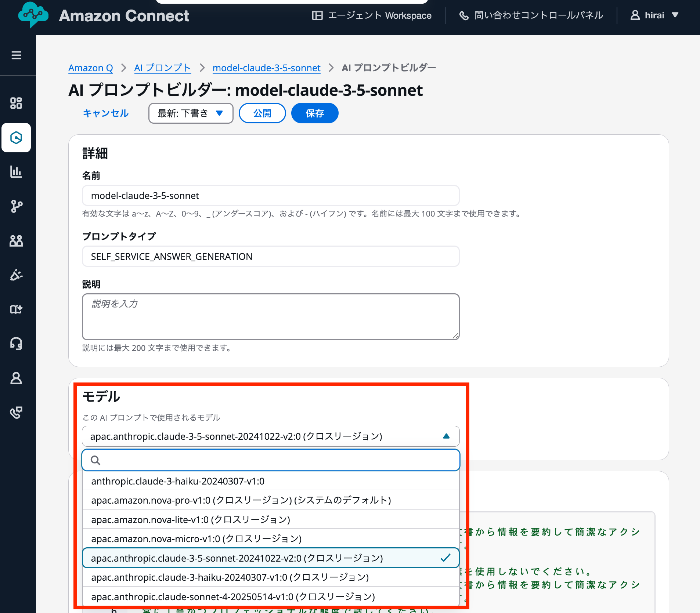Click the search magnifier in model dropdown

click(x=95, y=460)
